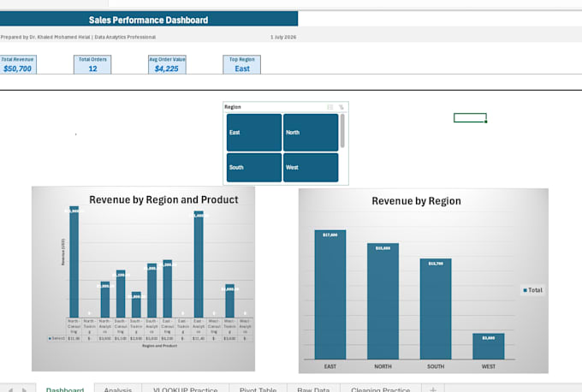Filter by North in Region slicer
This screenshot has width=582, height=392.
click(x=311, y=133)
